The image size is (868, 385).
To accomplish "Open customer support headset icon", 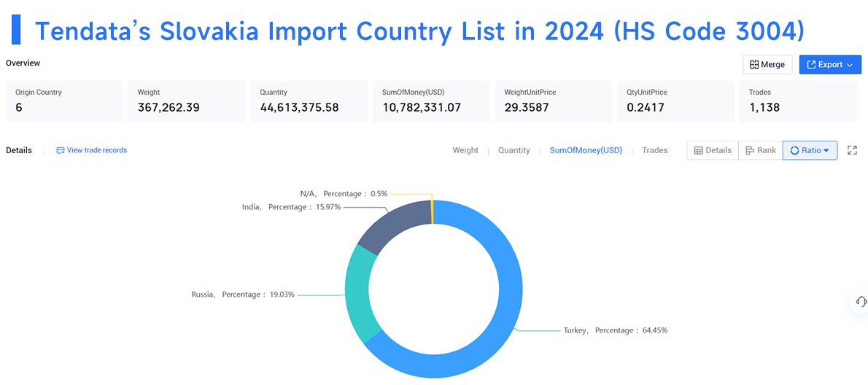I will 861,301.
